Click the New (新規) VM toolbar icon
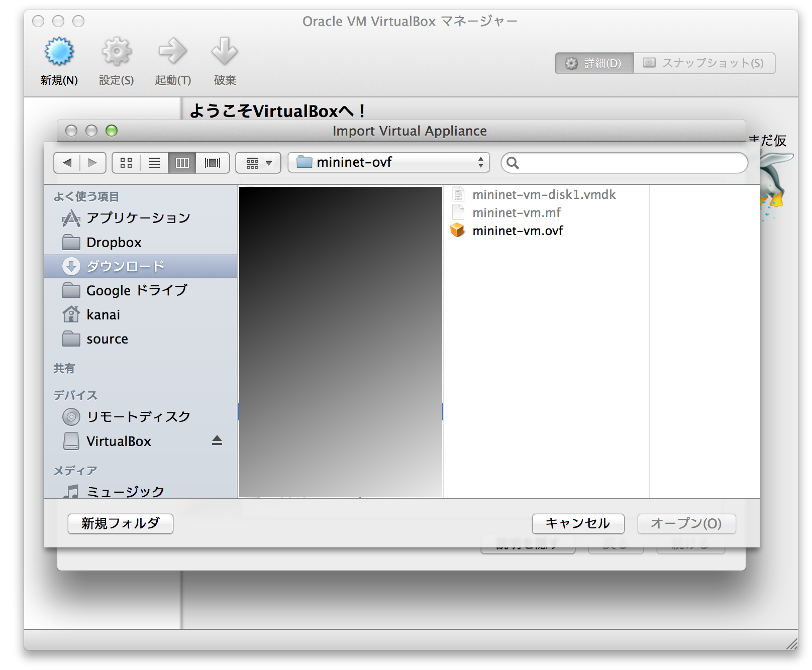 59,51
